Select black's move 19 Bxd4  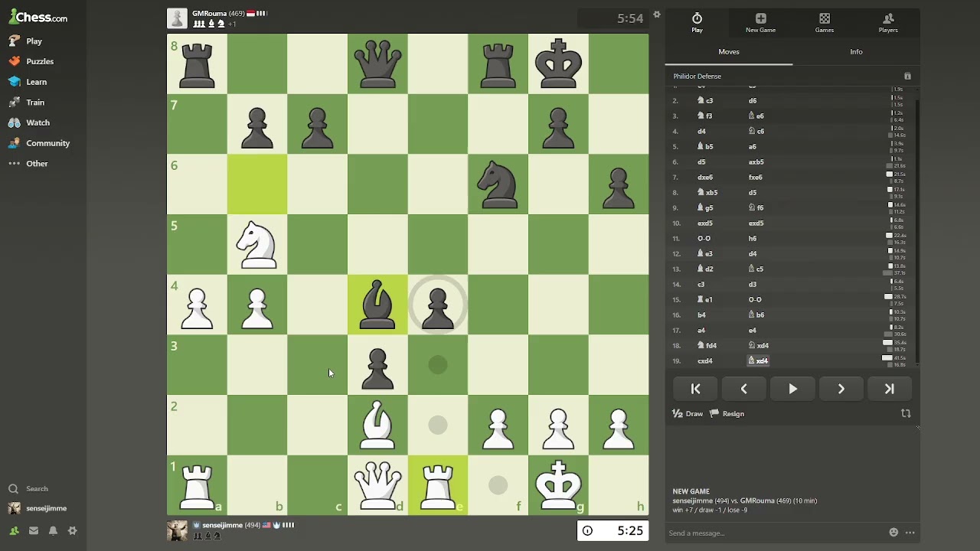(x=758, y=360)
